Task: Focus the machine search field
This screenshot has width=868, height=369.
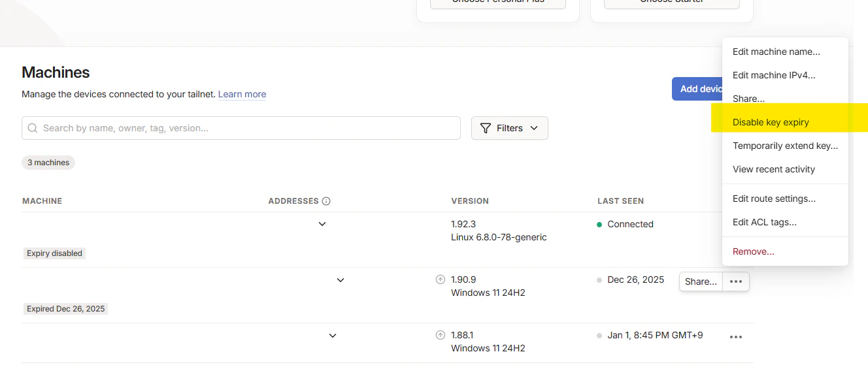Action: click(x=241, y=128)
